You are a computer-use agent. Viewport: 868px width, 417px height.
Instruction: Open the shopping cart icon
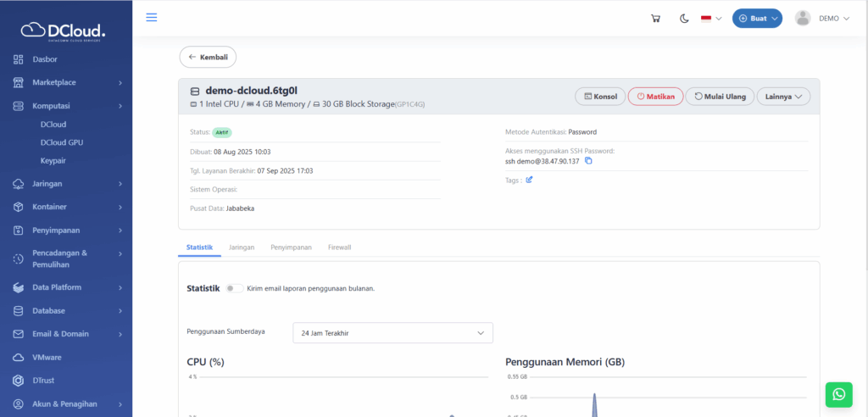coord(655,19)
